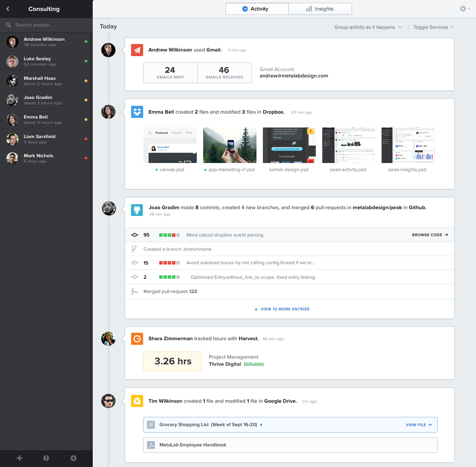This screenshot has height=467, width=476.
Task: Open the top-right gear settings dropdown
Action: tap(465, 9)
